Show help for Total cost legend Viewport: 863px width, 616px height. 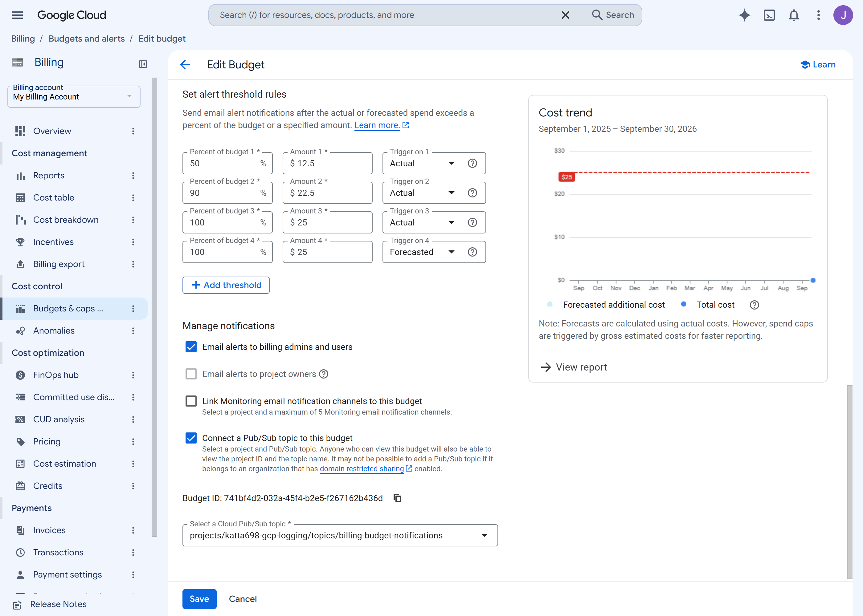pyautogui.click(x=755, y=305)
